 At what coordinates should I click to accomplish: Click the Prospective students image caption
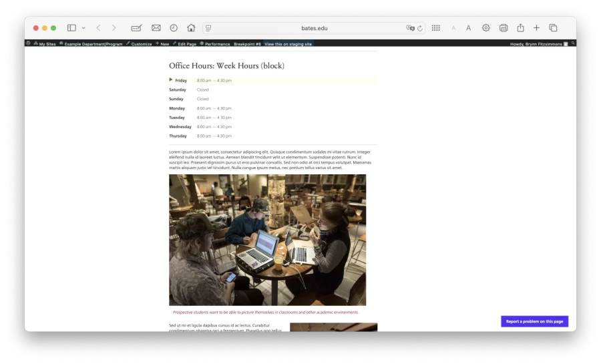[266, 313]
